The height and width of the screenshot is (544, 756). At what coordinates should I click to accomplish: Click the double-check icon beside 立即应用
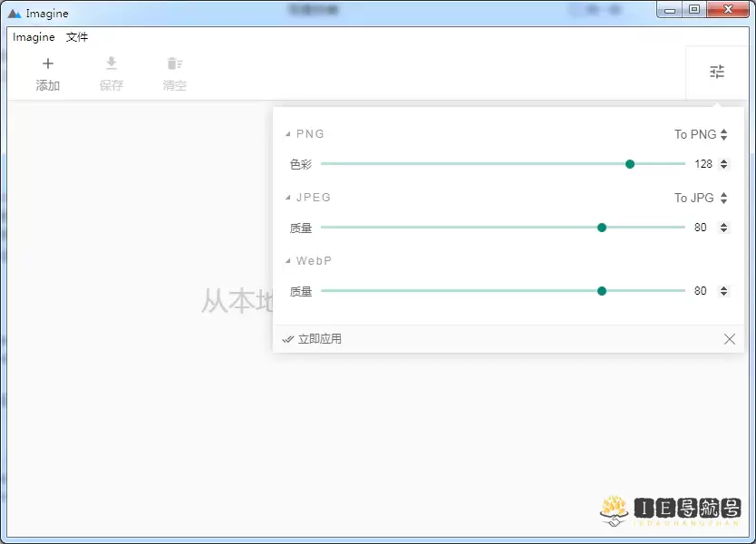[x=288, y=339]
